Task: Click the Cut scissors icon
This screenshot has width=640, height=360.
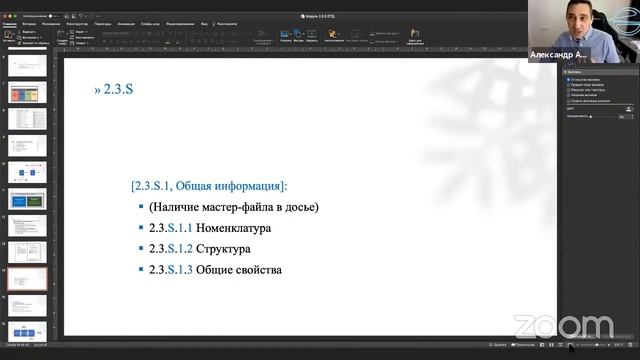Action: pos(19,32)
